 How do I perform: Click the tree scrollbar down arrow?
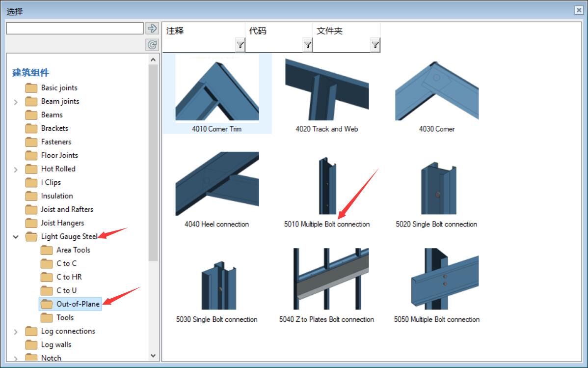153,355
